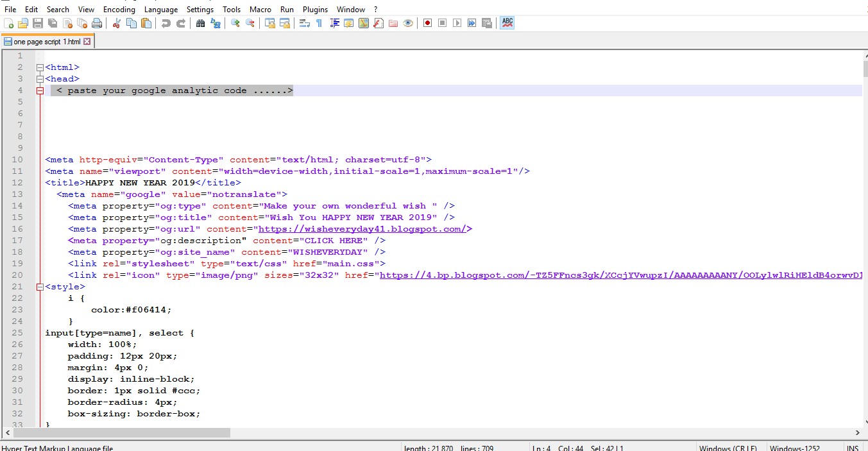Collapse the style block on line 21
Viewport: 868px width, 451px height.
(40, 286)
